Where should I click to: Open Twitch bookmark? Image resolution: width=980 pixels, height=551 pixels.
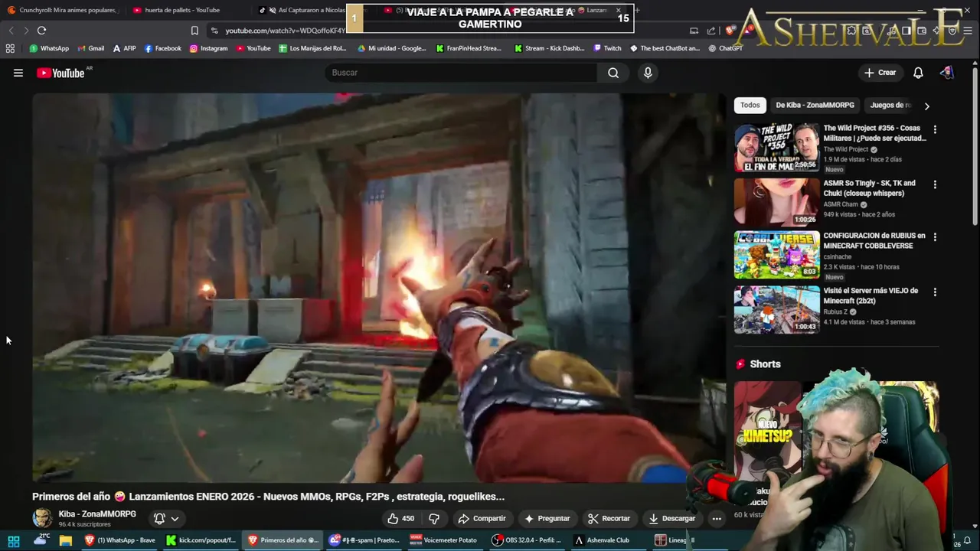pos(608,48)
